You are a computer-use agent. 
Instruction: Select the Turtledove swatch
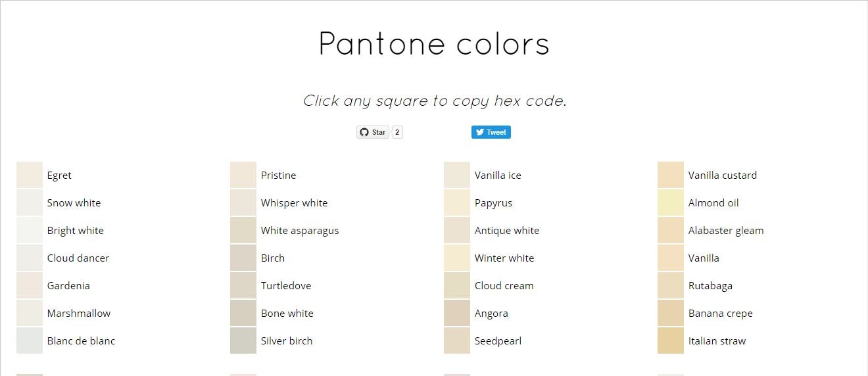[x=243, y=285]
